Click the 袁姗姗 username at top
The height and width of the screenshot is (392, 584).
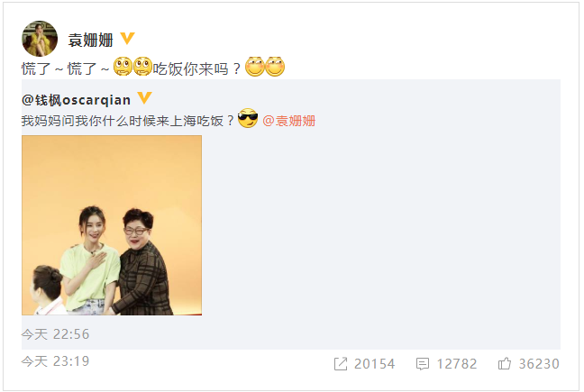[x=90, y=41]
